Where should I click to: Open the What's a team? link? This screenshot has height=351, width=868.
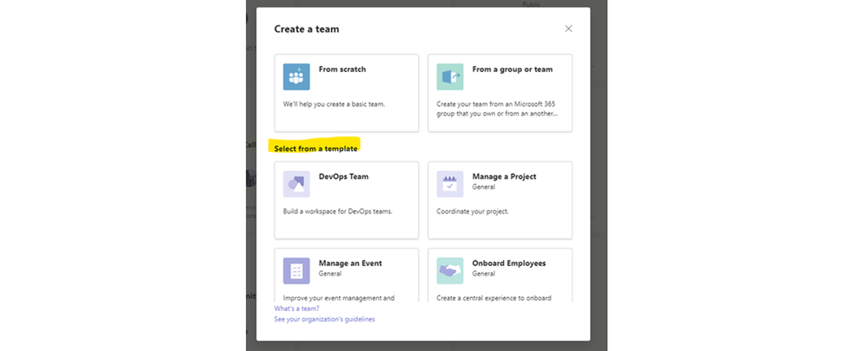pos(296,308)
